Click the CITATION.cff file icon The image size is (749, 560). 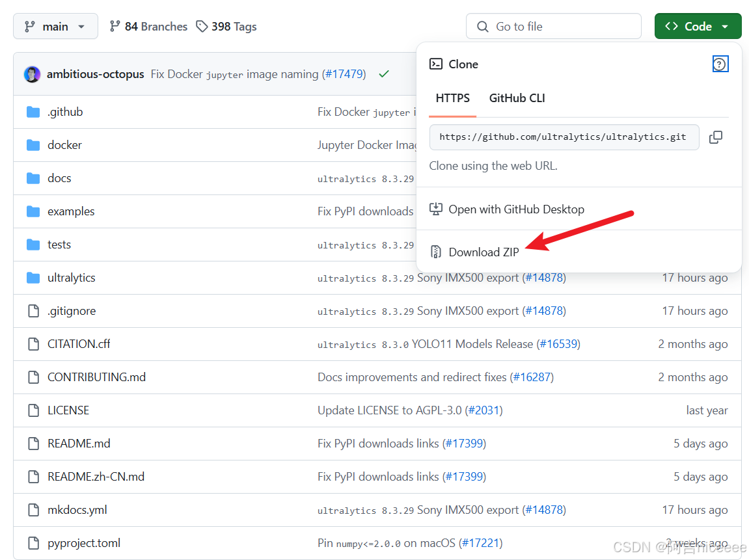(33, 343)
